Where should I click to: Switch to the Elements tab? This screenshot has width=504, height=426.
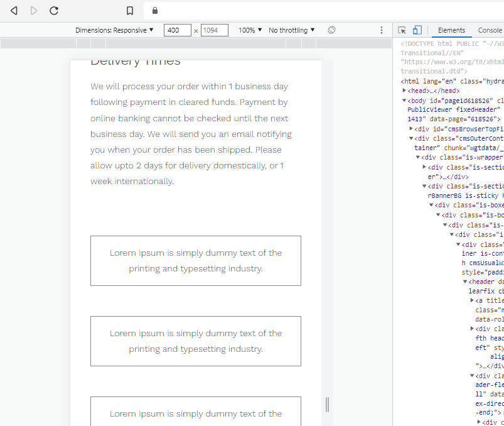point(451,30)
